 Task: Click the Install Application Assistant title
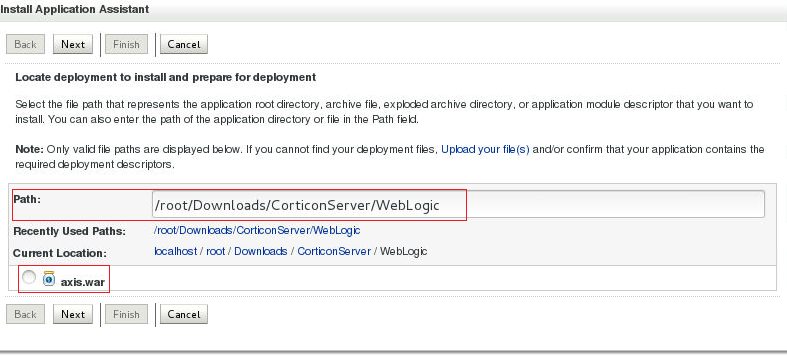click(x=75, y=9)
